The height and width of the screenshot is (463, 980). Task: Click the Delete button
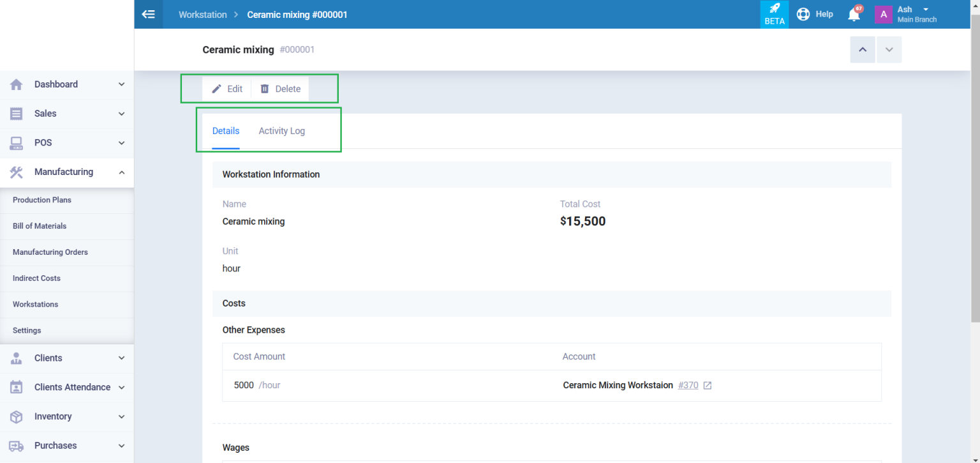pyautogui.click(x=280, y=89)
